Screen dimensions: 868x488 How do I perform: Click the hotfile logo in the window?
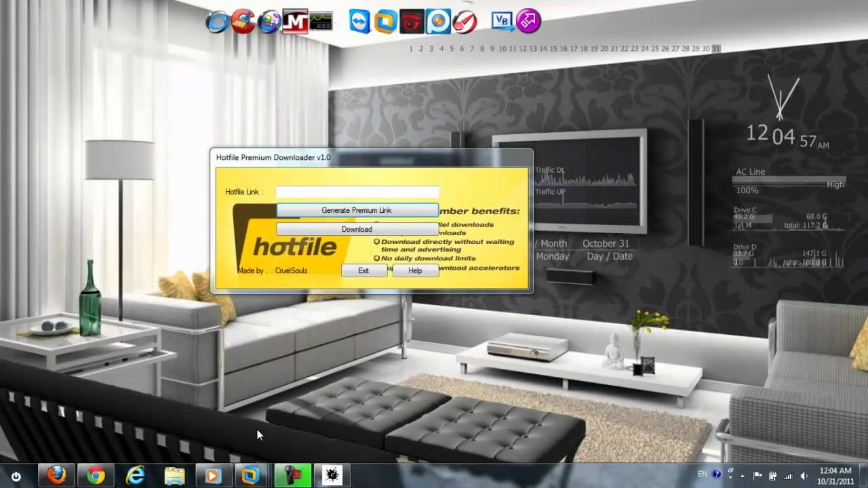click(294, 245)
